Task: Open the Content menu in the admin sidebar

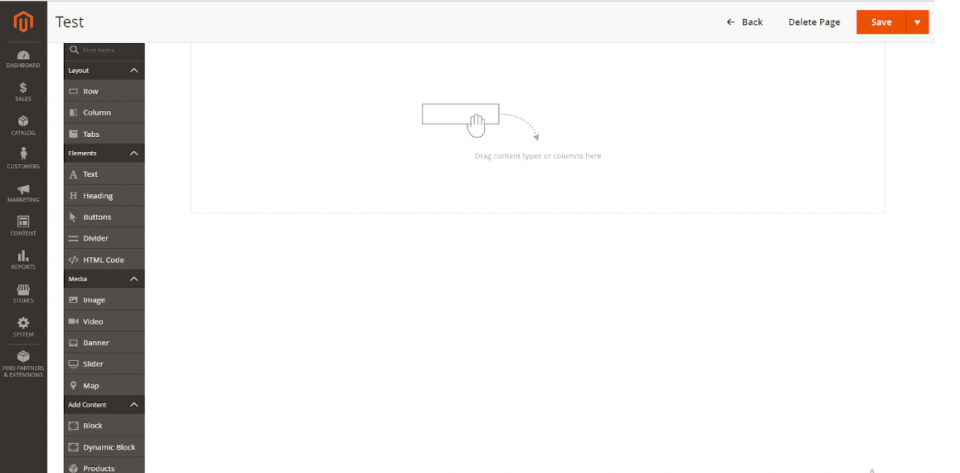Action: pos(23,226)
